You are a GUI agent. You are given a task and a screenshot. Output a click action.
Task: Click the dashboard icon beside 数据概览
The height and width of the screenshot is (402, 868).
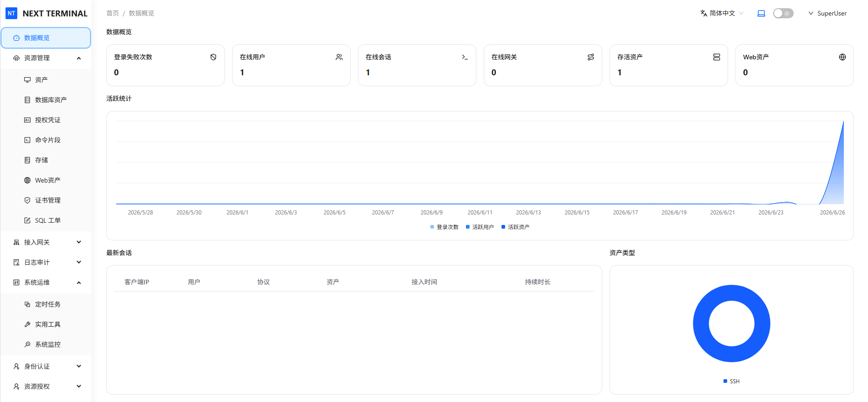coord(16,38)
